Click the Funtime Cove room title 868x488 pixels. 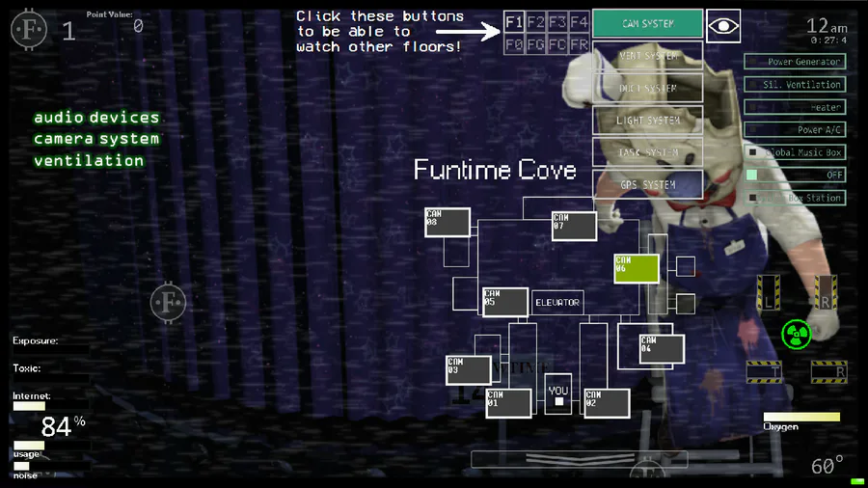495,170
